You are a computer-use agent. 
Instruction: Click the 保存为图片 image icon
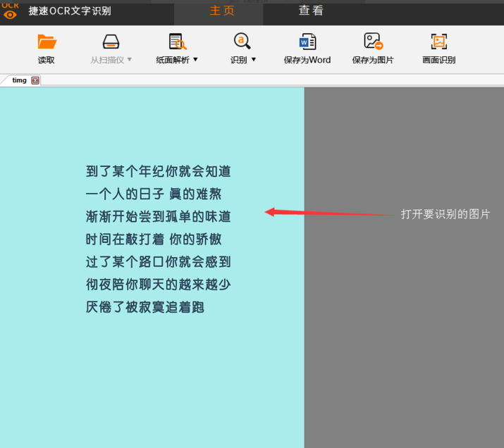373,41
